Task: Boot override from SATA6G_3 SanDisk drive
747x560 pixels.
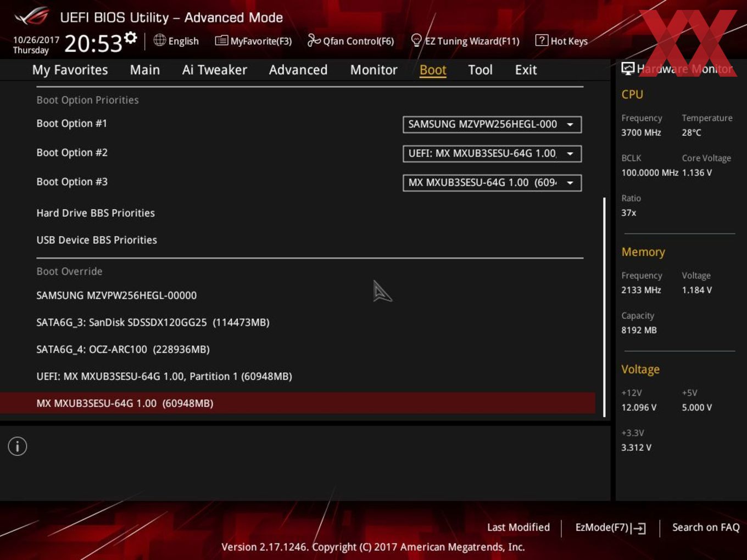Action: [x=153, y=322]
